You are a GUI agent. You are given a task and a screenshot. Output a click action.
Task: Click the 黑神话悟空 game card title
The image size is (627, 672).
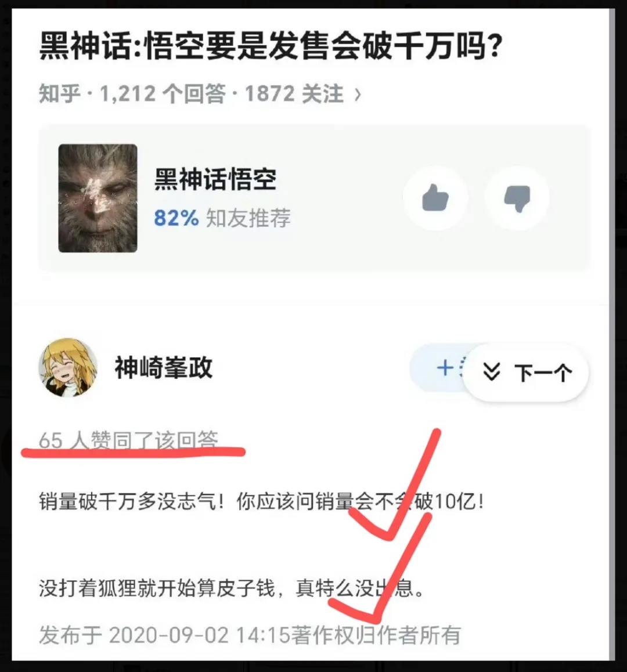tap(215, 179)
